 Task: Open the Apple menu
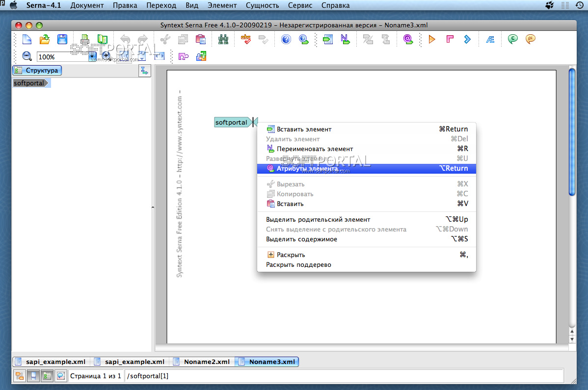tap(14, 5)
